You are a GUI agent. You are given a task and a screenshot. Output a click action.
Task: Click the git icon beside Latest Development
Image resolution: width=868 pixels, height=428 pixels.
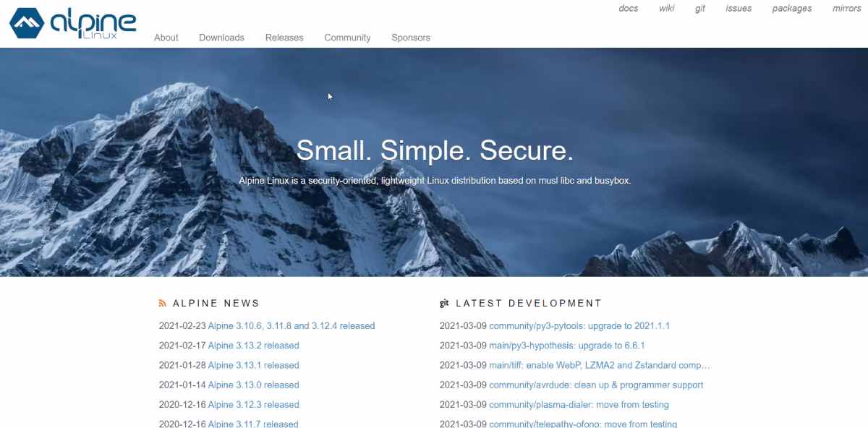pyautogui.click(x=444, y=303)
